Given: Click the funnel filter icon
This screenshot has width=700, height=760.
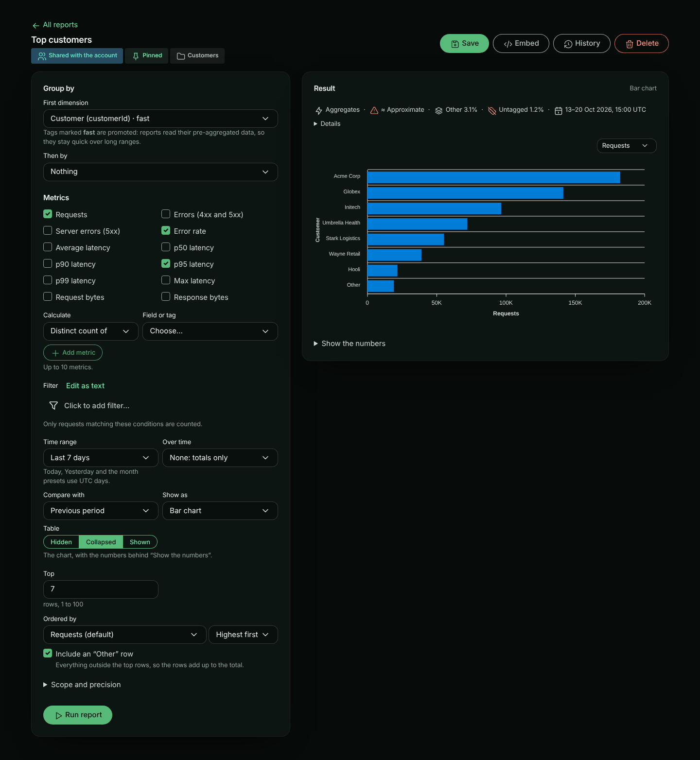Looking at the screenshot, I should pos(53,405).
